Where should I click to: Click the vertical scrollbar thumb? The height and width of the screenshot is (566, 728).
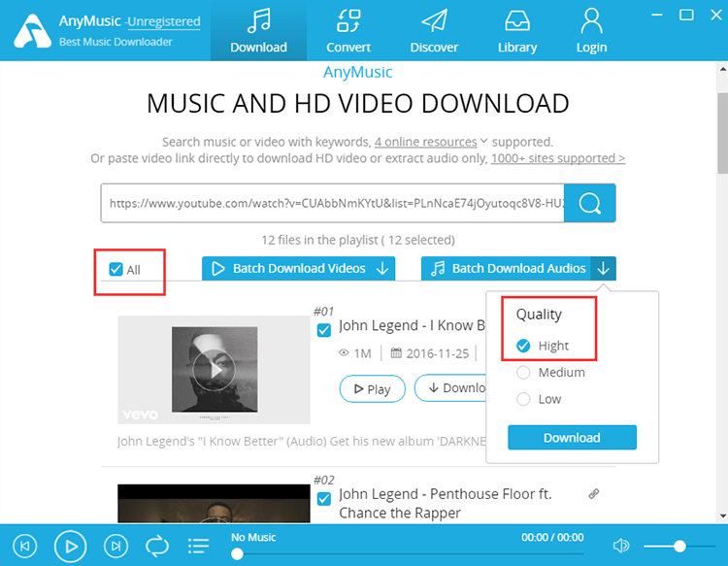tap(722, 133)
